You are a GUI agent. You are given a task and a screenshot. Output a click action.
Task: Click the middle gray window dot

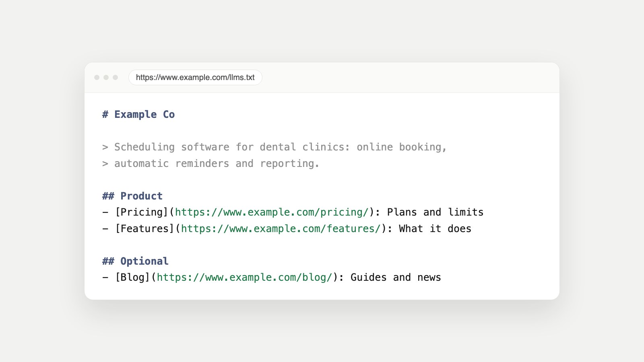pyautogui.click(x=106, y=77)
